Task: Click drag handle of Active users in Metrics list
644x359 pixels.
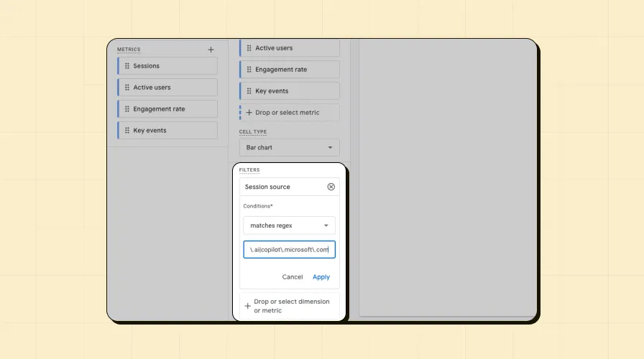Action: point(127,88)
